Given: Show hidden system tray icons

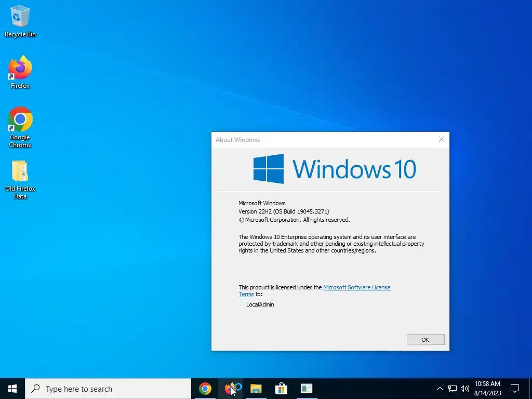Looking at the screenshot, I should (440, 389).
